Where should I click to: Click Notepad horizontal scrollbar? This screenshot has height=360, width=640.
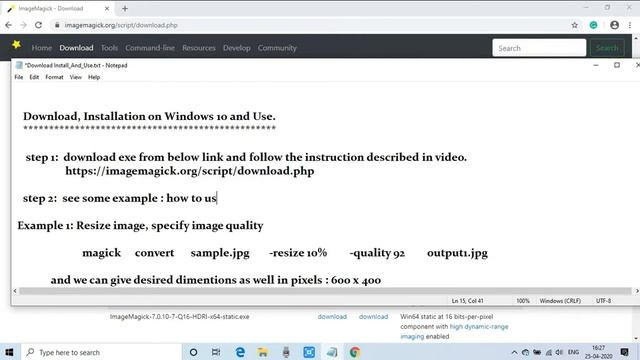tap(325, 291)
